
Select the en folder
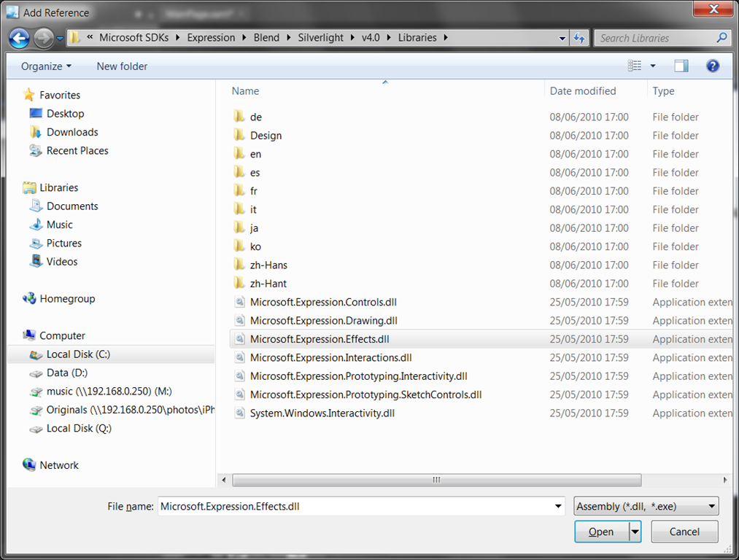point(255,154)
